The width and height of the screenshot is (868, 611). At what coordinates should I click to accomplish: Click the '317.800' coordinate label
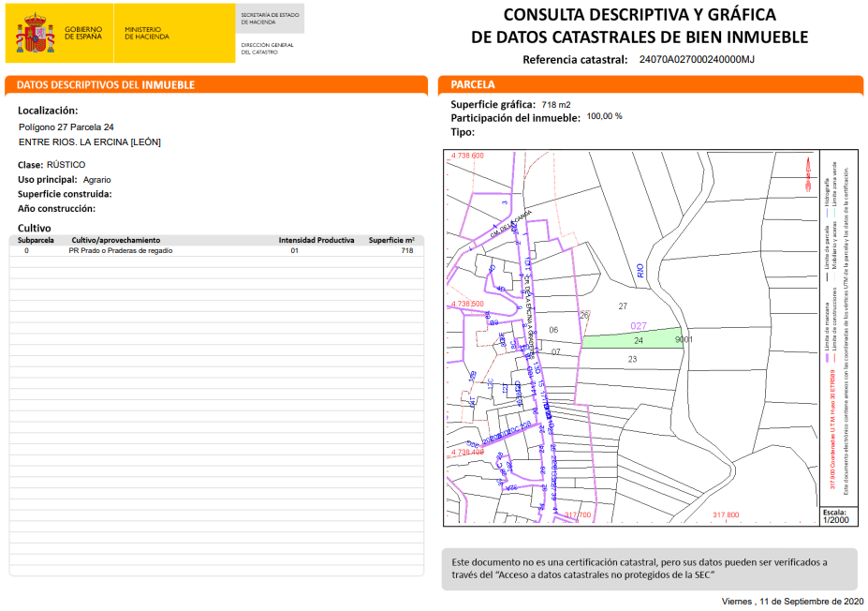click(x=726, y=515)
